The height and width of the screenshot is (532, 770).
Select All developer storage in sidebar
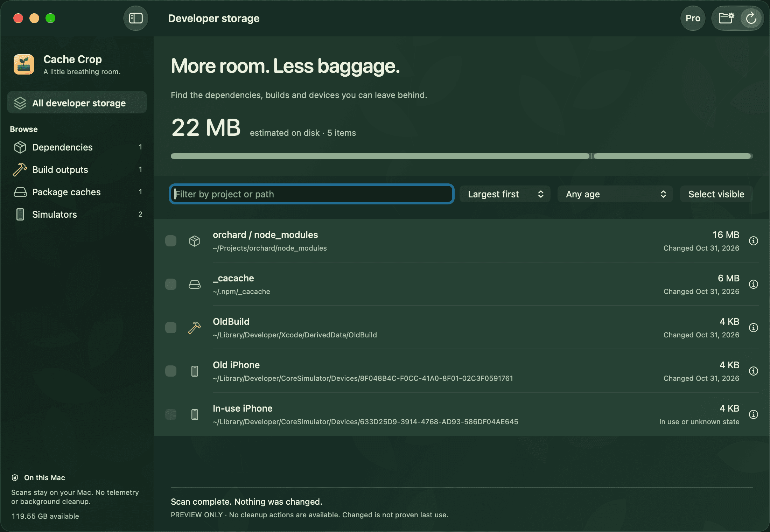(x=77, y=103)
